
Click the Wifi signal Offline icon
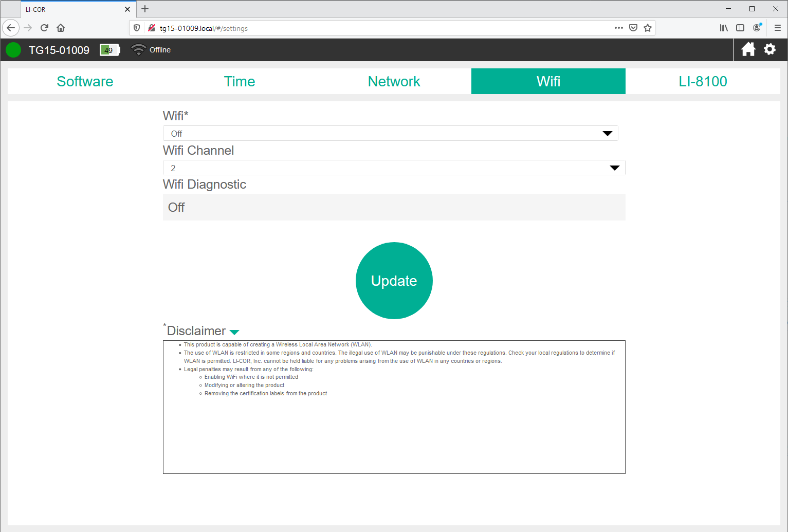(138, 50)
